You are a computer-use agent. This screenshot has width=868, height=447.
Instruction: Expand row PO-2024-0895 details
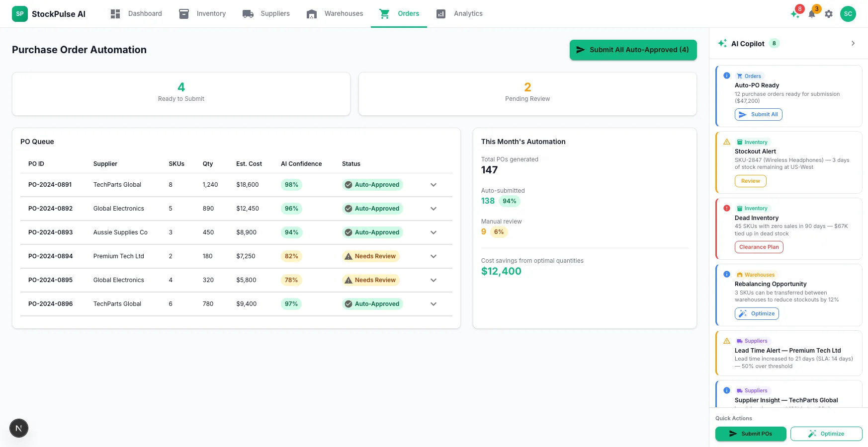click(x=434, y=280)
